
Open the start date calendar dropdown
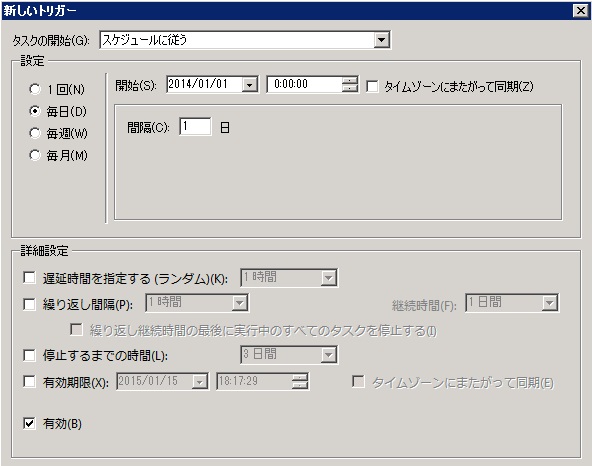tap(250, 85)
